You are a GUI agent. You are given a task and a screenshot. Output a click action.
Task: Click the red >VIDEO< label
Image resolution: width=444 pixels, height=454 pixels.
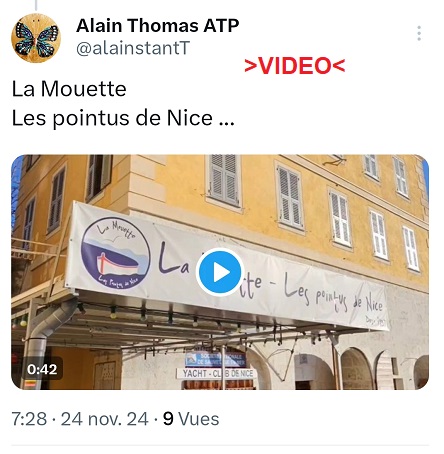[295, 66]
